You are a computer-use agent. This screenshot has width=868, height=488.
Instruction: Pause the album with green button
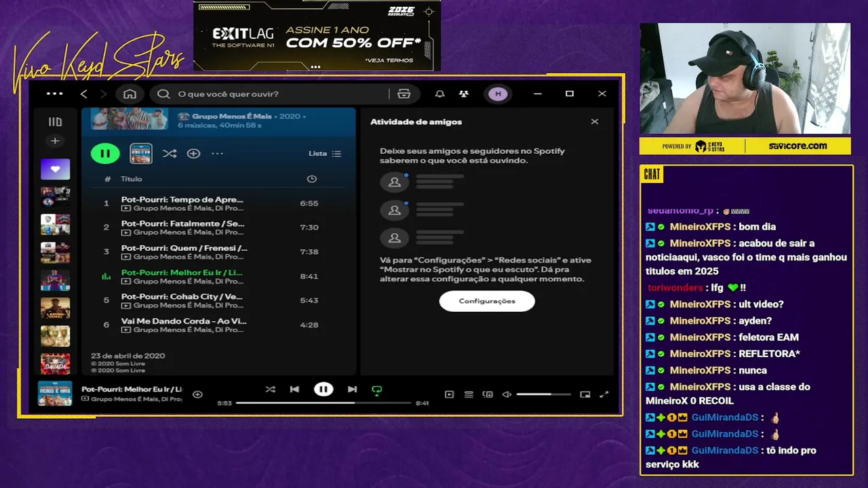tap(105, 153)
